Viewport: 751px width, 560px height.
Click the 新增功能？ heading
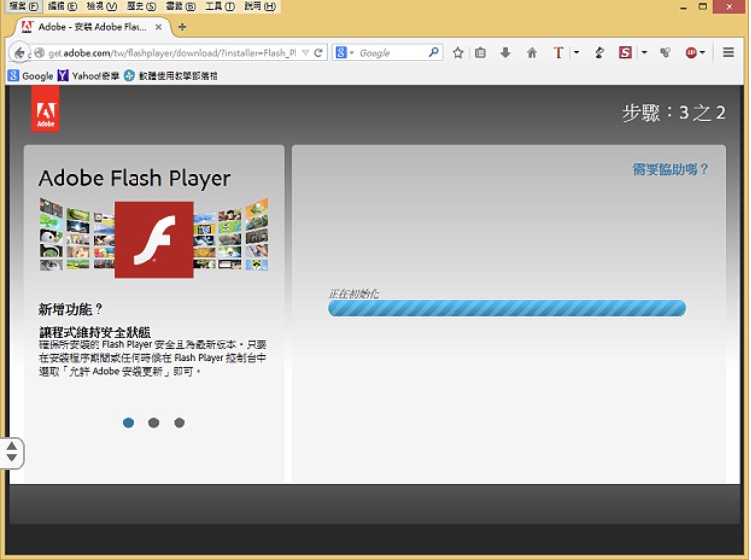pyautogui.click(x=71, y=309)
